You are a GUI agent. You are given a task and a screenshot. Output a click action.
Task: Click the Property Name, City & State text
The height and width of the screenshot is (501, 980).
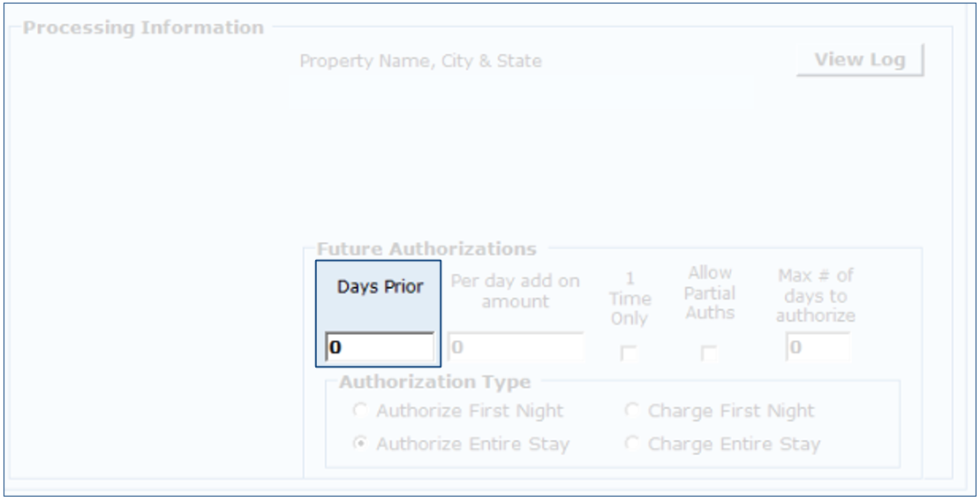420,62
